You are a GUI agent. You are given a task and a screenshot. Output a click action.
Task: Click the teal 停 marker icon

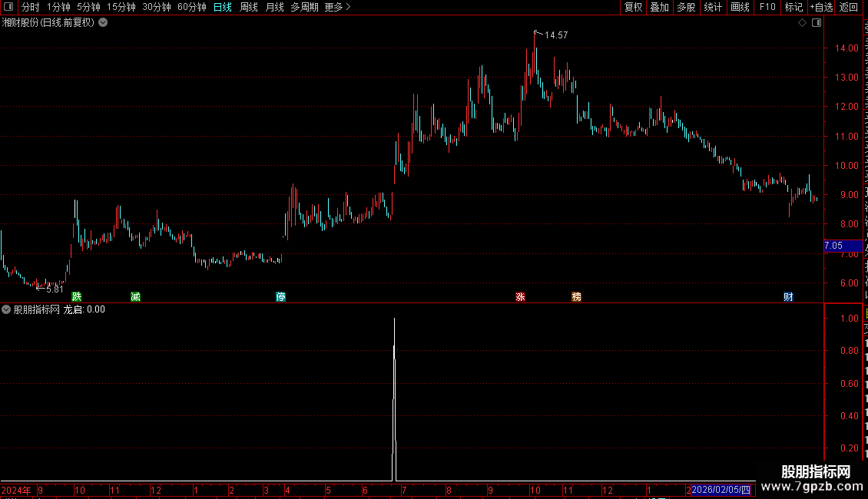click(x=280, y=297)
